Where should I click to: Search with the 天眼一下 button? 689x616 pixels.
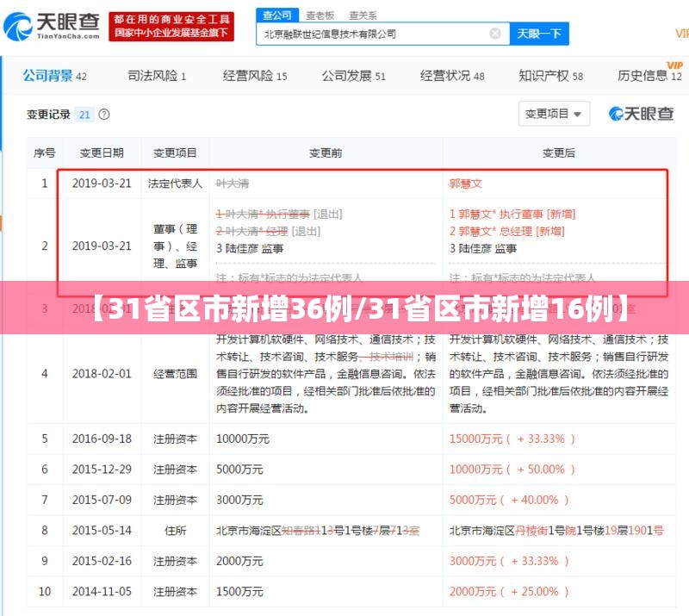(539, 34)
